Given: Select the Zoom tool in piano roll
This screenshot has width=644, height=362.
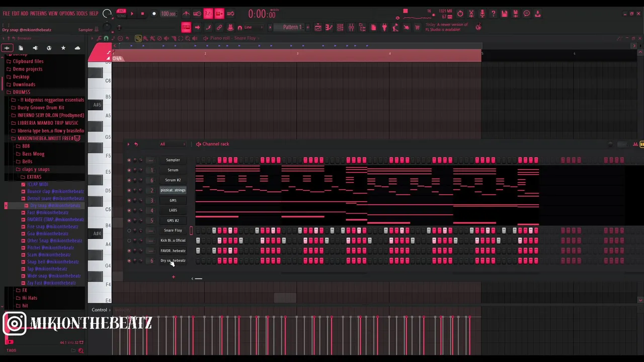Looking at the screenshot, I should coord(188,38).
